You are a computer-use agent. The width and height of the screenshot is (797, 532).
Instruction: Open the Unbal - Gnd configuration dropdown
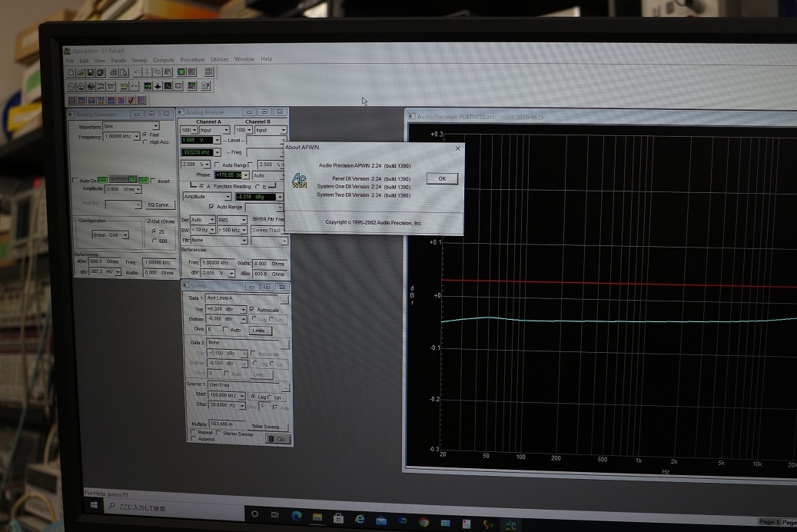tap(125, 235)
